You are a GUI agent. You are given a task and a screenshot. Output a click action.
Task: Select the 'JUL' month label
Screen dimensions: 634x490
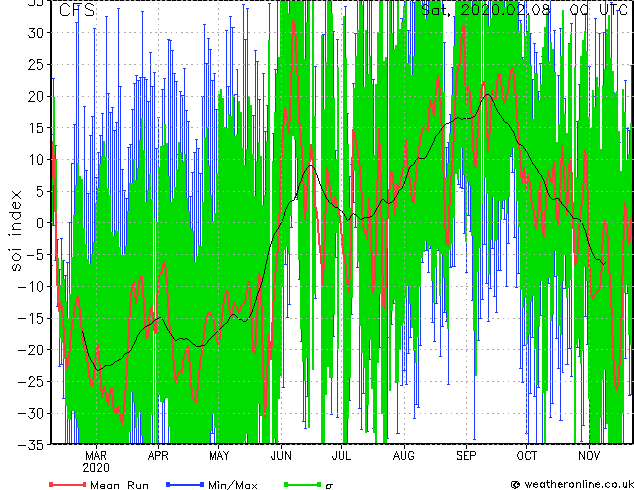coord(342,456)
